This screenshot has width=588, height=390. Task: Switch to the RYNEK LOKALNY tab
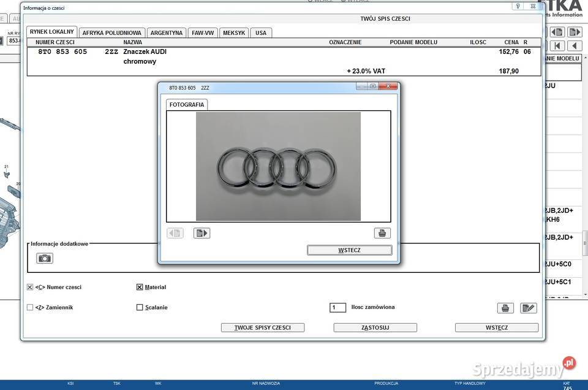coord(51,32)
